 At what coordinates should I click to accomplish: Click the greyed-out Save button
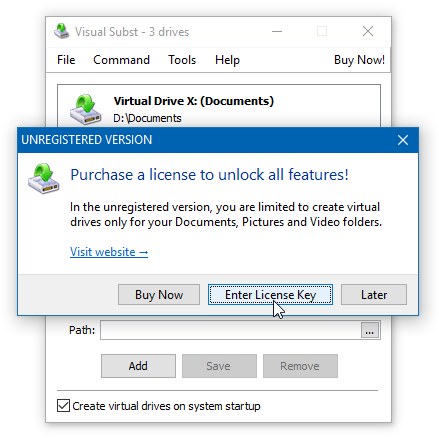click(219, 366)
